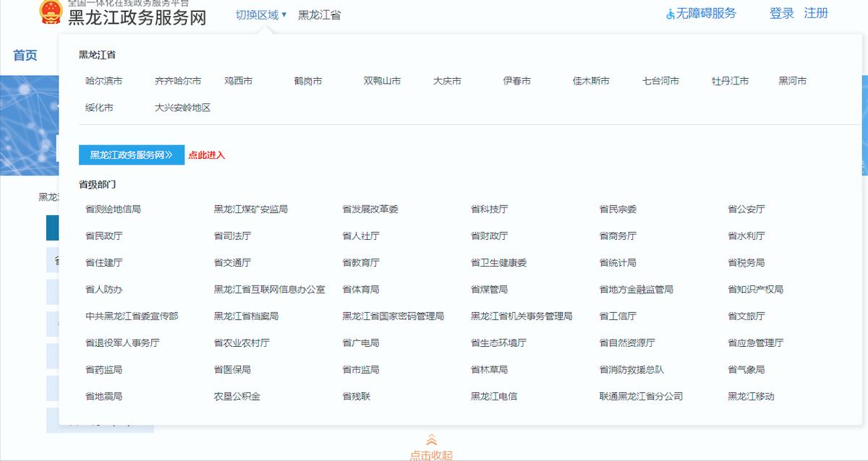
Task: Click the 黑龙江省 heading in the panel
Action: point(95,53)
